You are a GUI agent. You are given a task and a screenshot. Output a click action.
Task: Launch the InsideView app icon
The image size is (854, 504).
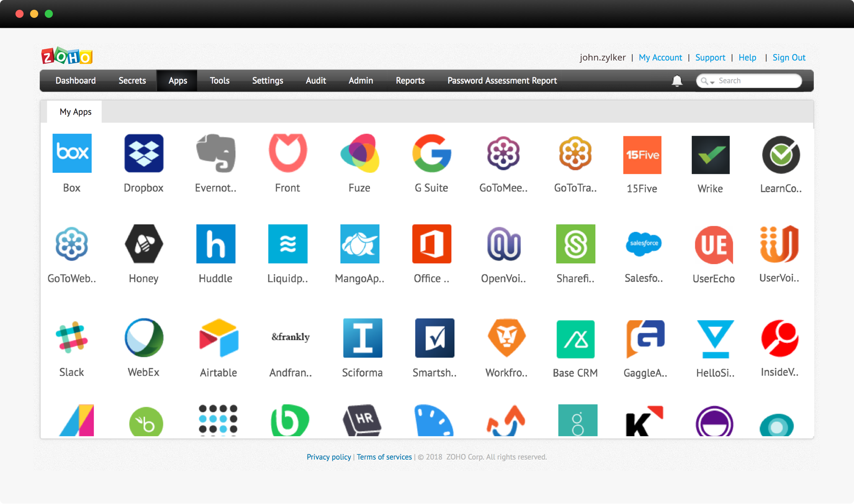click(780, 339)
